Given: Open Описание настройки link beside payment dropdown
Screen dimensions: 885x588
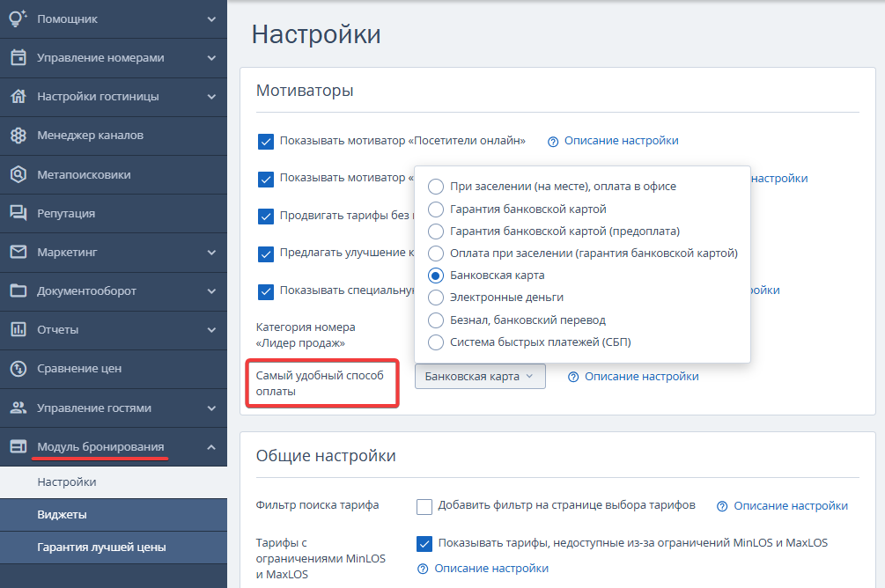Looking at the screenshot, I should 642,377.
